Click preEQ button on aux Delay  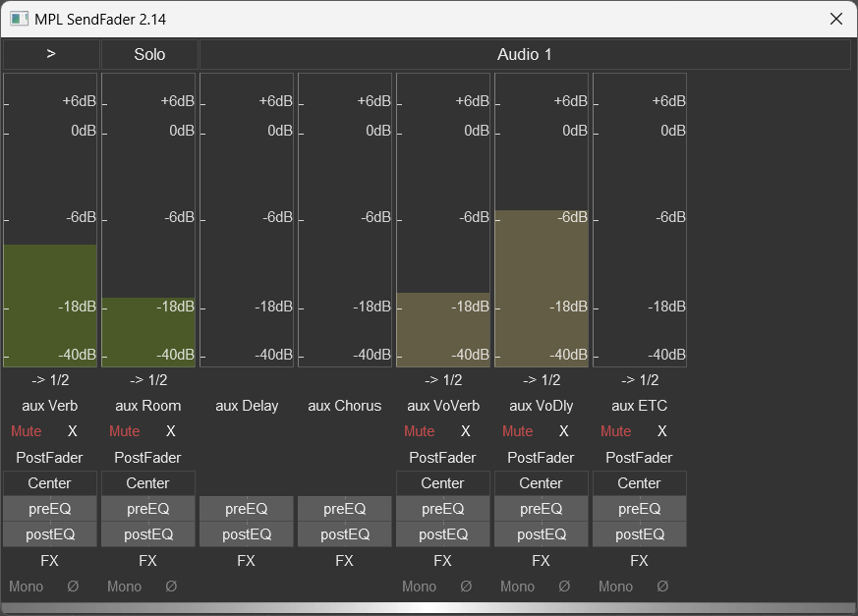[x=247, y=509]
